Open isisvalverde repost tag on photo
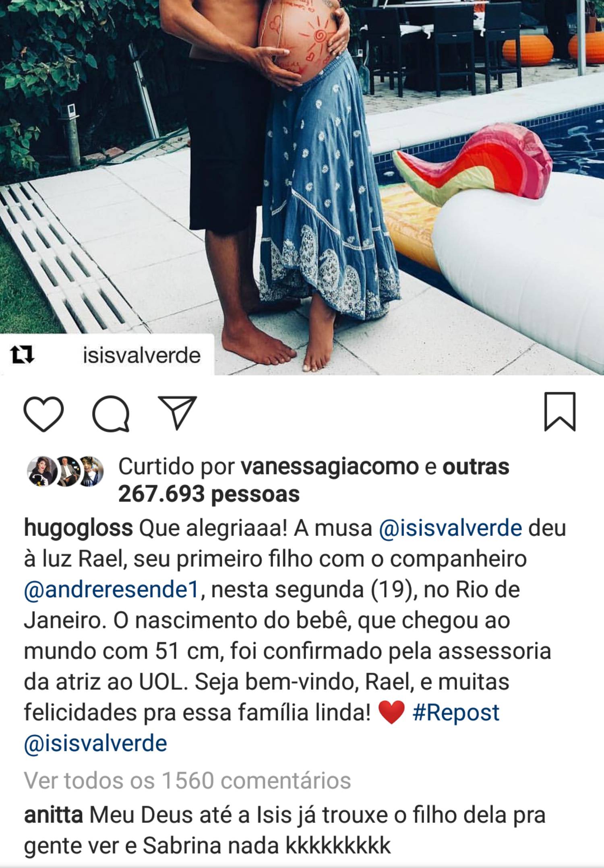 coord(142,355)
